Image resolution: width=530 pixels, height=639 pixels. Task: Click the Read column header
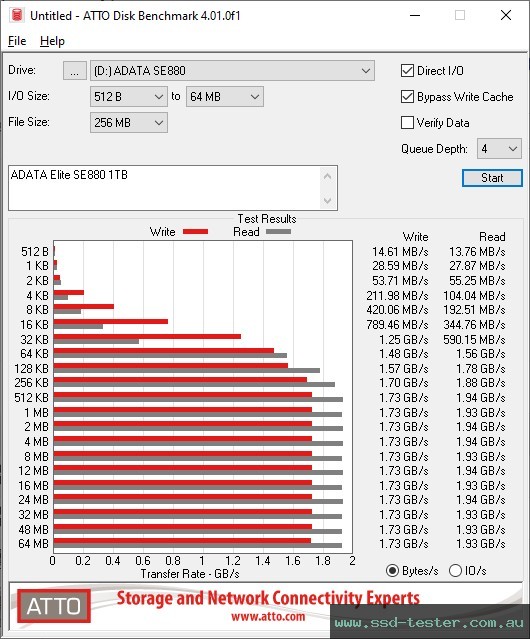point(492,237)
